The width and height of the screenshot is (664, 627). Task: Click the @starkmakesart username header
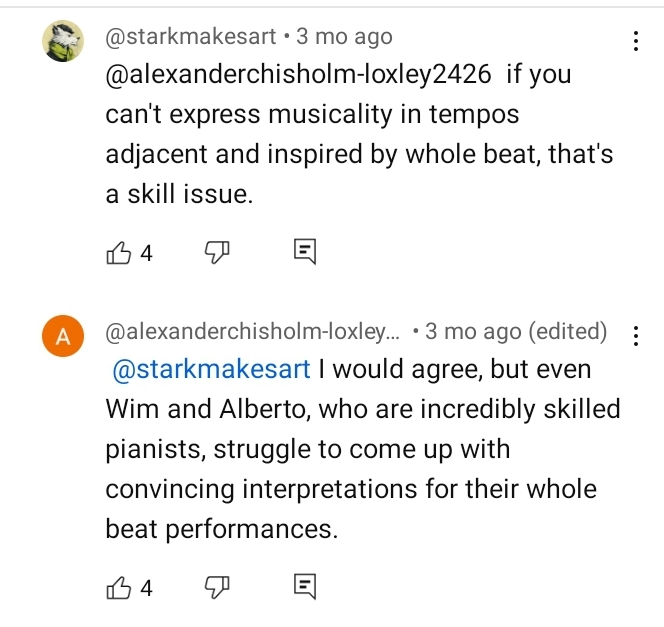(191, 36)
